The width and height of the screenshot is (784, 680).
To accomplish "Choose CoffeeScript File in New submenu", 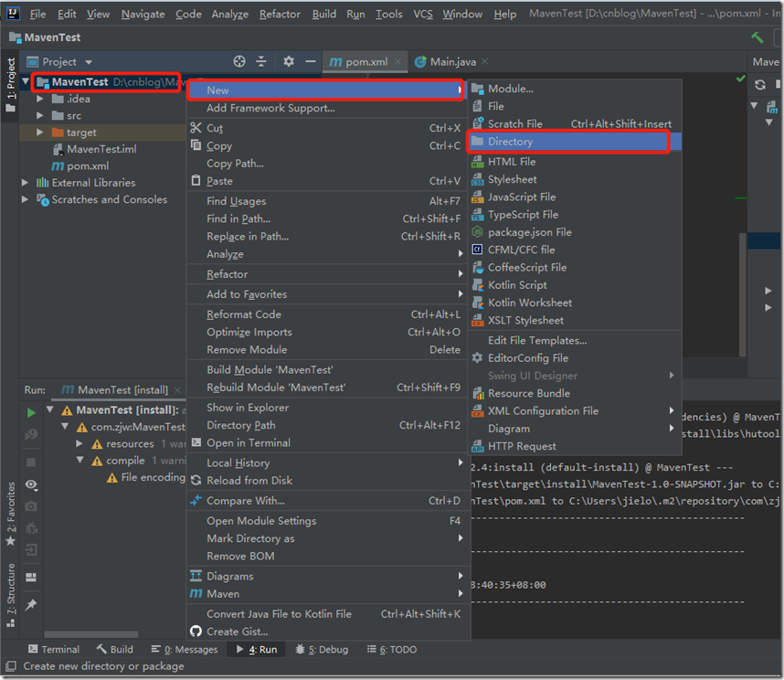I will click(x=575, y=268).
